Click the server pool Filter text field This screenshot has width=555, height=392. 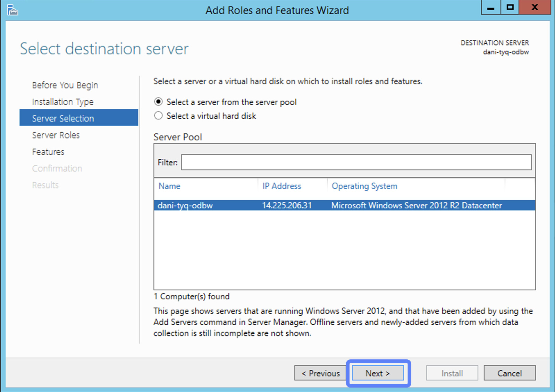tap(356, 162)
